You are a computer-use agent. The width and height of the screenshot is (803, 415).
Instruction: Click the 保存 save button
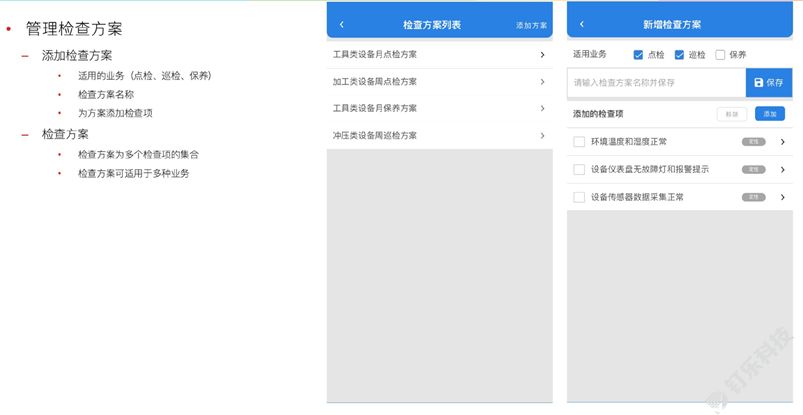(769, 82)
